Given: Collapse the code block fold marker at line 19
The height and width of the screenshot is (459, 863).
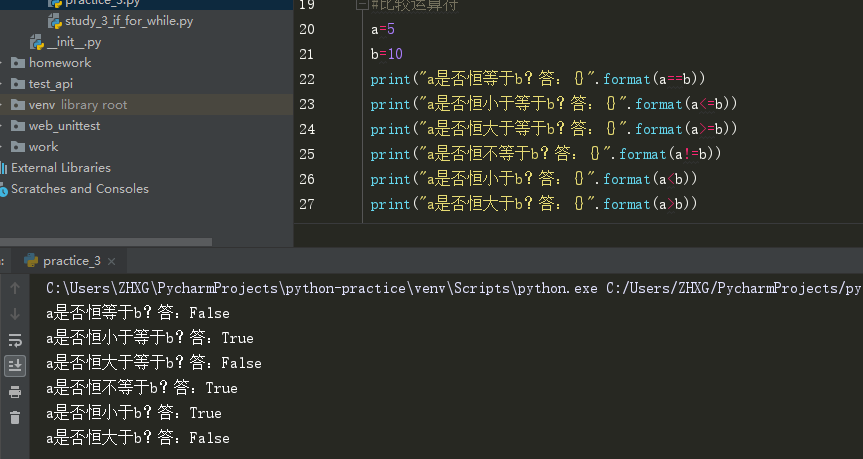Looking at the screenshot, I should 362,5.
